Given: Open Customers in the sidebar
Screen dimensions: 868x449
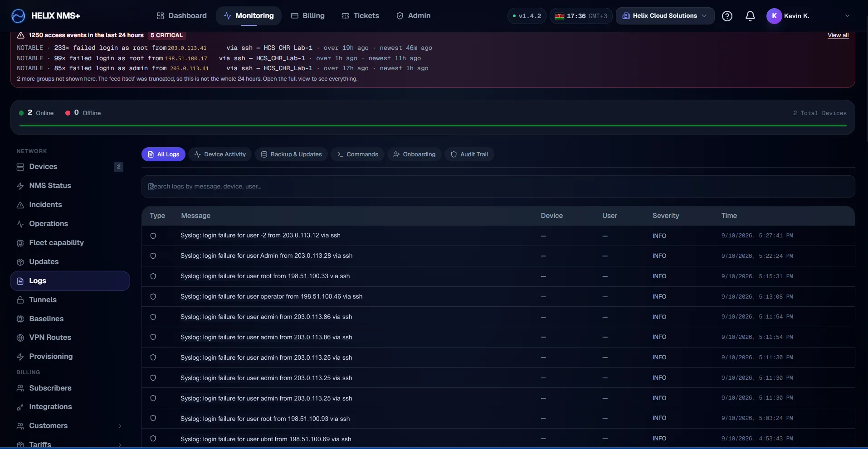Looking at the screenshot, I should pos(70,426).
